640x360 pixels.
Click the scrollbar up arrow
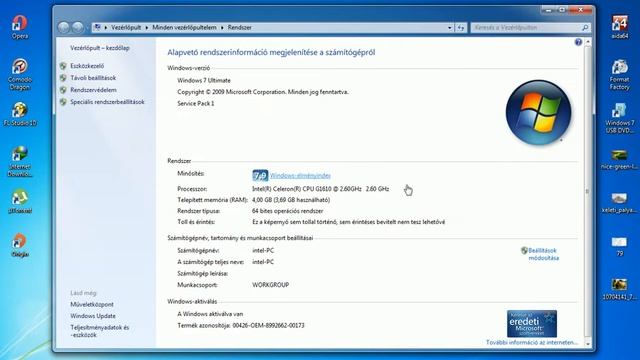click(x=588, y=42)
